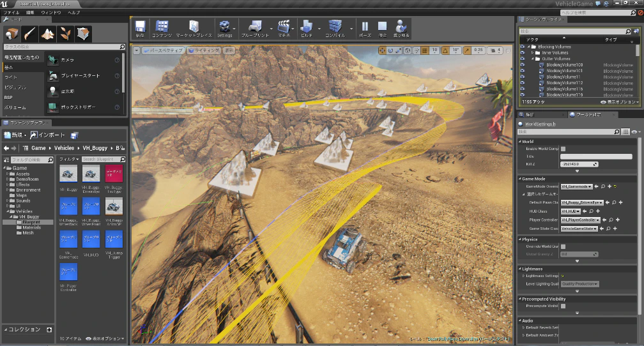Open scale snap 0.25 value dropdown
The image size is (644, 346).
tap(478, 50)
